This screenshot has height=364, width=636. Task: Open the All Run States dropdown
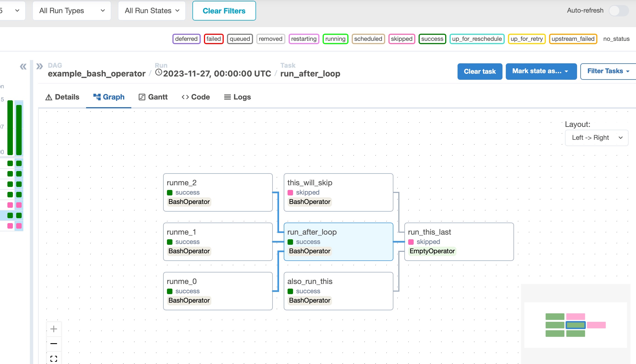(152, 11)
